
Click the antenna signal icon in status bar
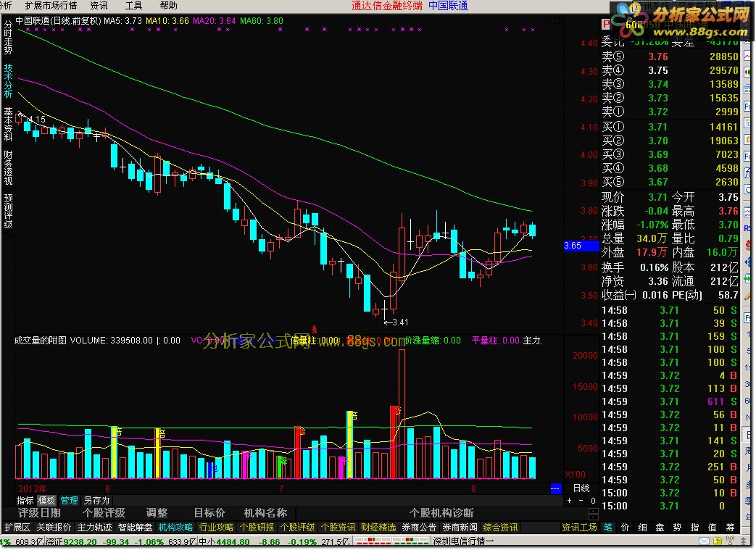732,541
